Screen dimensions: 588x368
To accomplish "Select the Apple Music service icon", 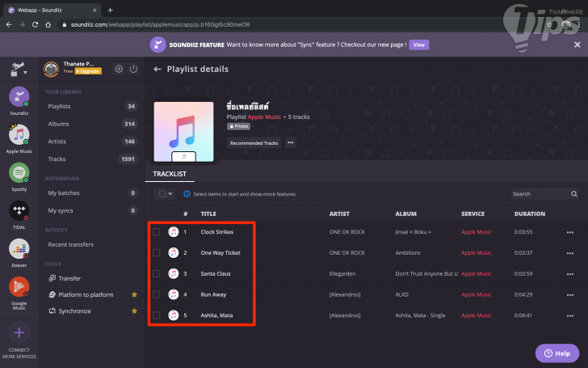I will pyautogui.click(x=19, y=135).
